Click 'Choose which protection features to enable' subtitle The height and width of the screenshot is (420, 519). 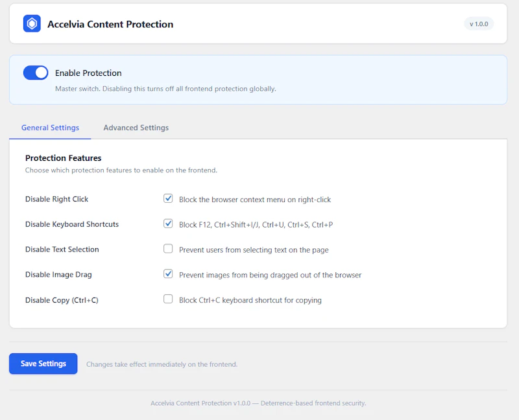coord(121,170)
